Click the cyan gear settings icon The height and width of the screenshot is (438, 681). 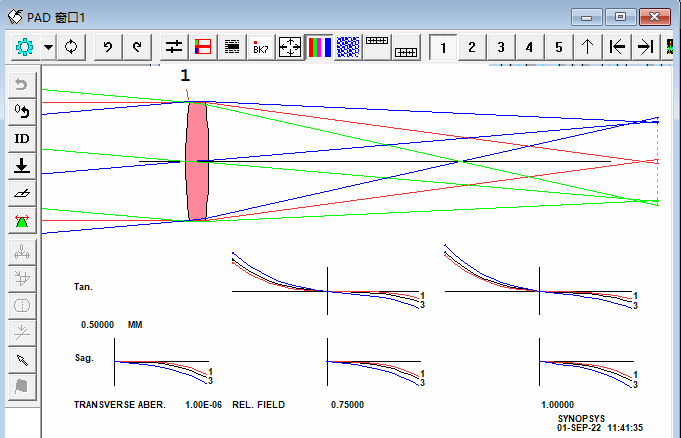(25, 47)
